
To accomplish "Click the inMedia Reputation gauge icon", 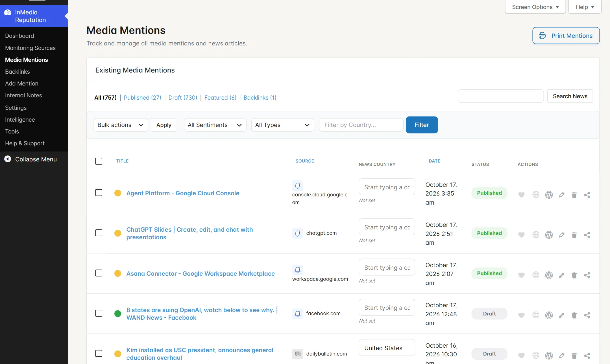I will click(8, 12).
